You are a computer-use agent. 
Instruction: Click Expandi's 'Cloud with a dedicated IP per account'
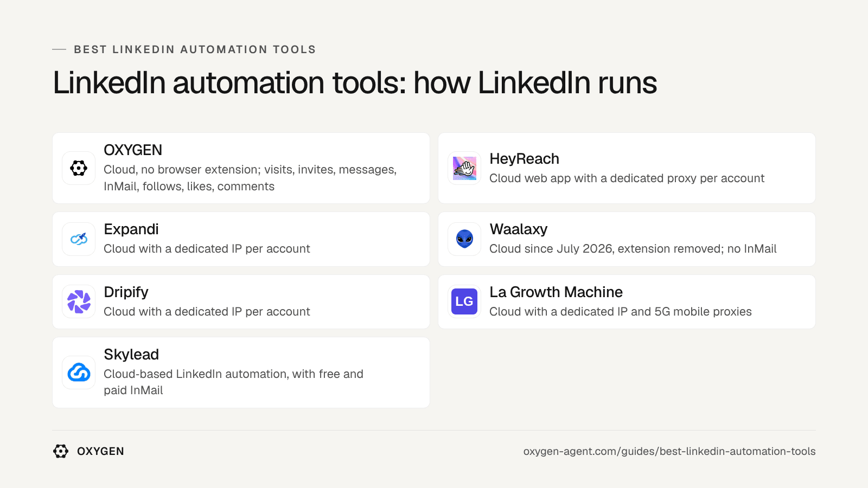(x=207, y=249)
